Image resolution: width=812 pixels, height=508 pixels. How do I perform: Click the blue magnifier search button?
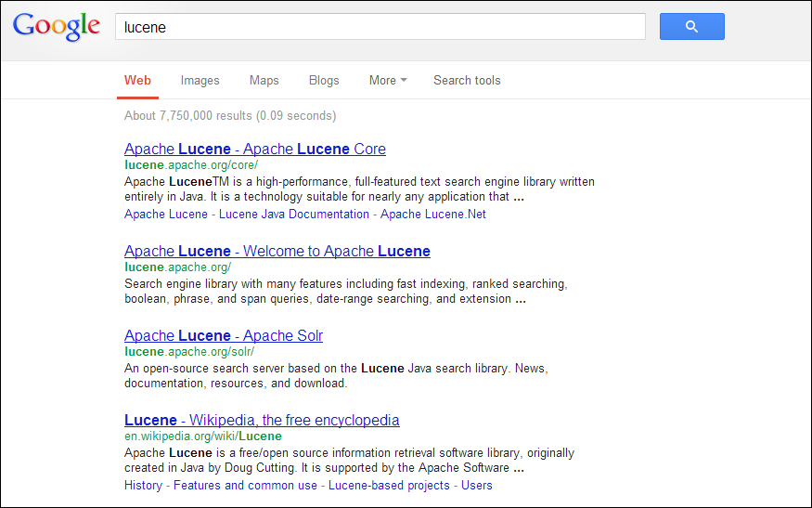coord(692,26)
